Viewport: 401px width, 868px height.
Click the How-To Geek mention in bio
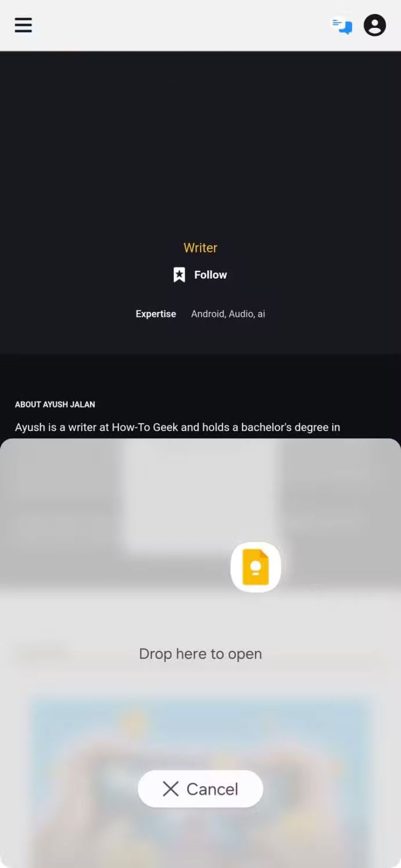tap(145, 427)
